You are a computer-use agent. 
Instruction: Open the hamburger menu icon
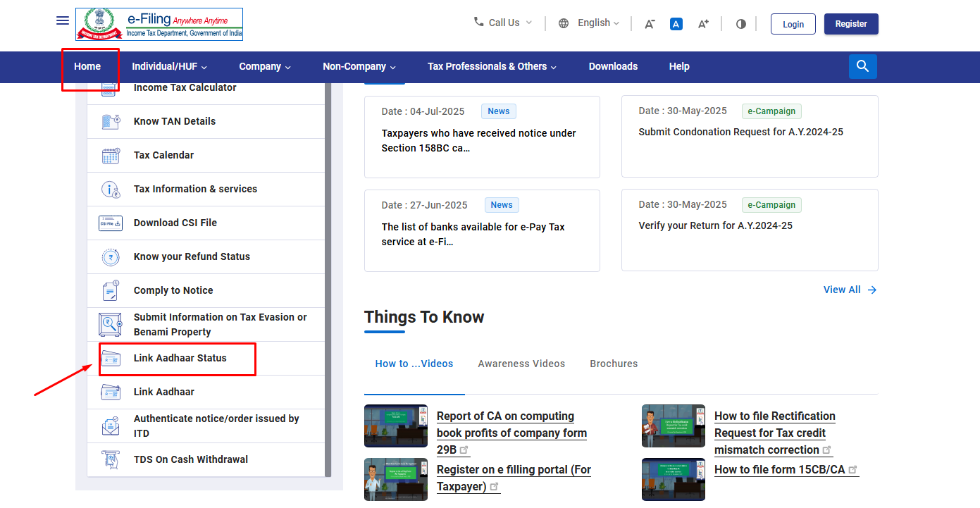63,20
